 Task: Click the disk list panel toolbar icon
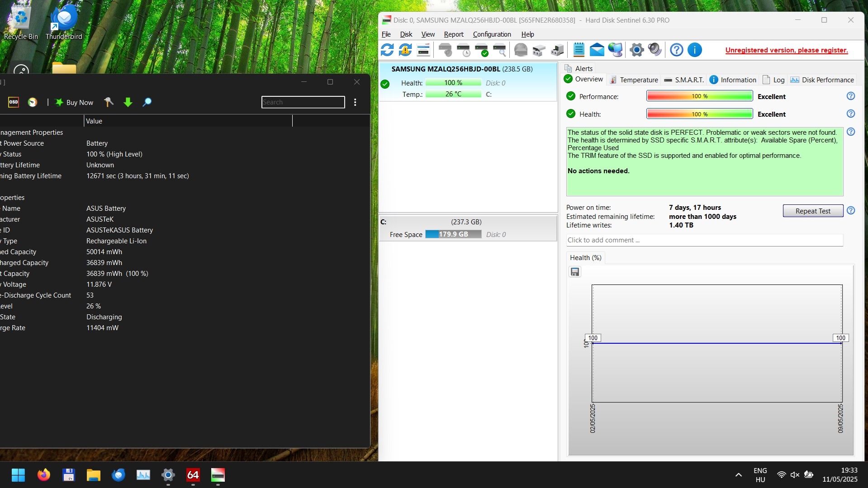[x=423, y=50]
